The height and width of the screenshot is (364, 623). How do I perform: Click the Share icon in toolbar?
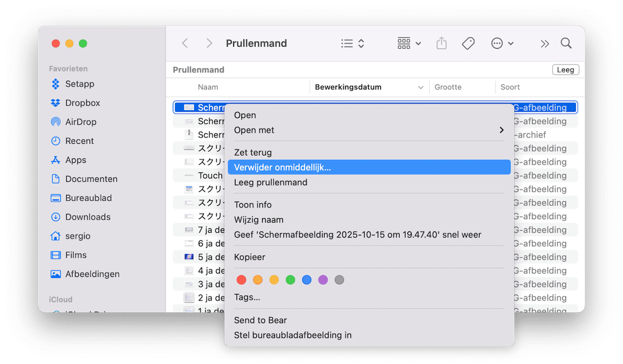441,44
